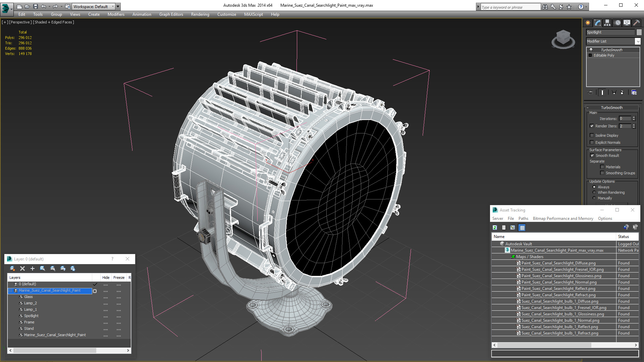
Task: Click the Spotlight object color swatch
Action: (639, 32)
